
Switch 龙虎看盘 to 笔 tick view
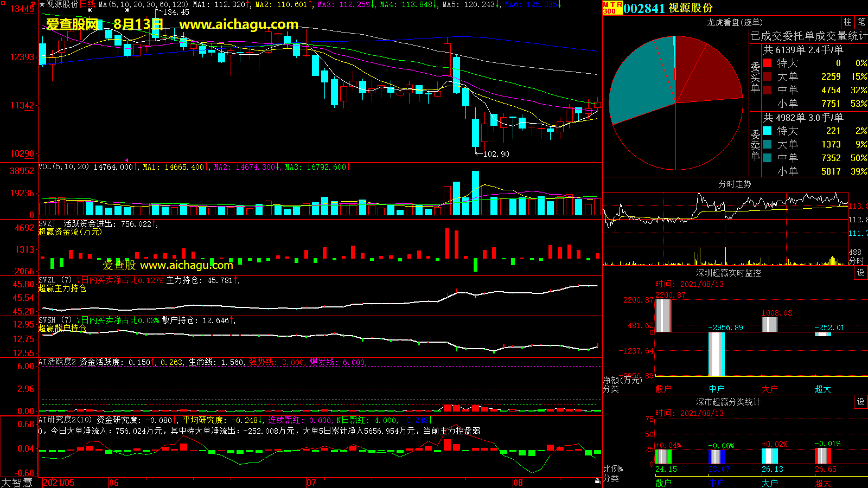pos(861,22)
